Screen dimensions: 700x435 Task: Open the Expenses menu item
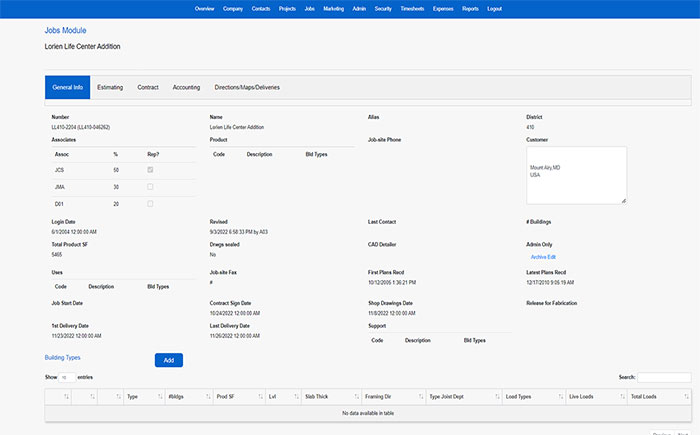pos(443,8)
